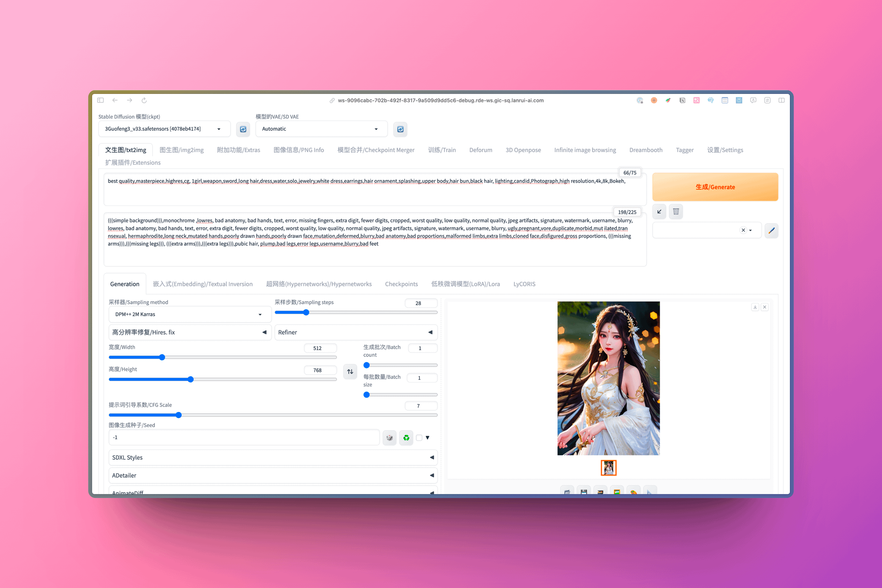Screen dimensions: 882x588
Task: Swap width and height values
Action: click(x=350, y=371)
